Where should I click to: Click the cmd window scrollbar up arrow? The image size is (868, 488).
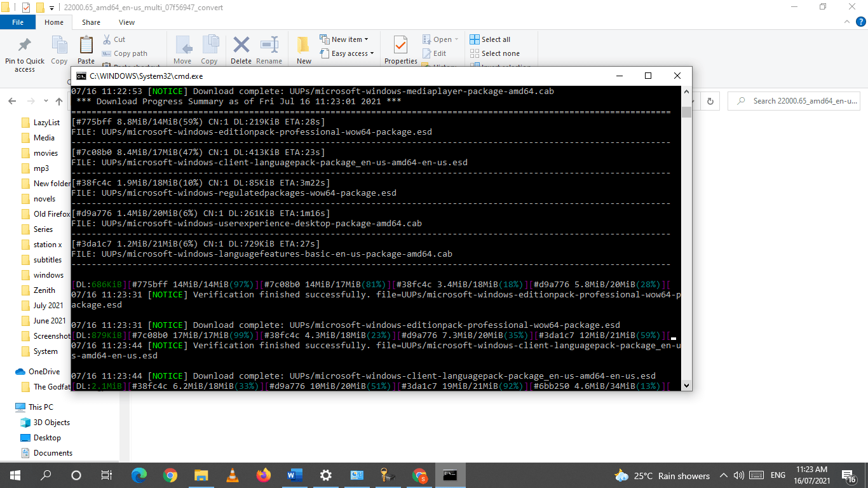point(686,91)
